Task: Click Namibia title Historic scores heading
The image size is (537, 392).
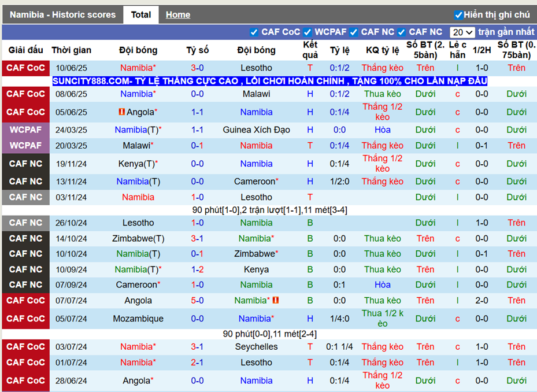Action: 62,14
